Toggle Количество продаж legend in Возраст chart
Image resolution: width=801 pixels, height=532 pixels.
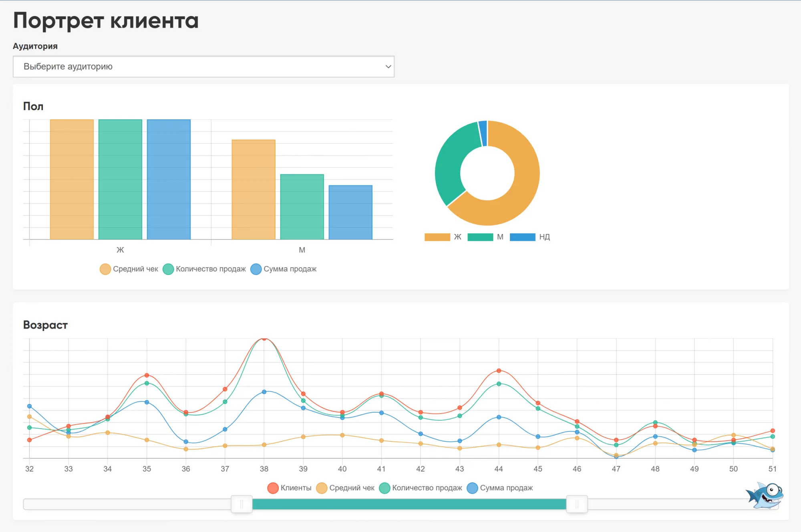tap(421, 488)
